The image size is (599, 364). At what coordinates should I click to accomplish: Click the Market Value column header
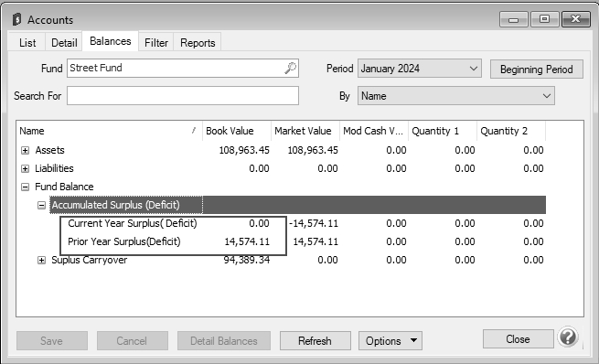305,131
